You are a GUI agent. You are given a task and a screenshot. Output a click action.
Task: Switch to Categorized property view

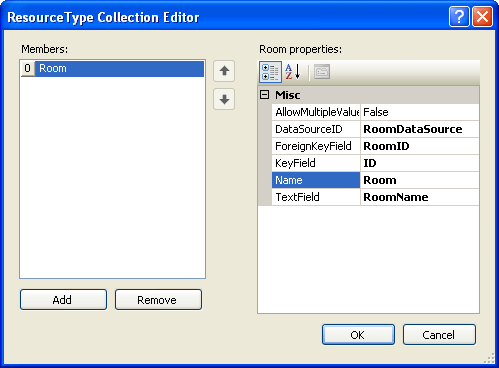[x=270, y=72]
